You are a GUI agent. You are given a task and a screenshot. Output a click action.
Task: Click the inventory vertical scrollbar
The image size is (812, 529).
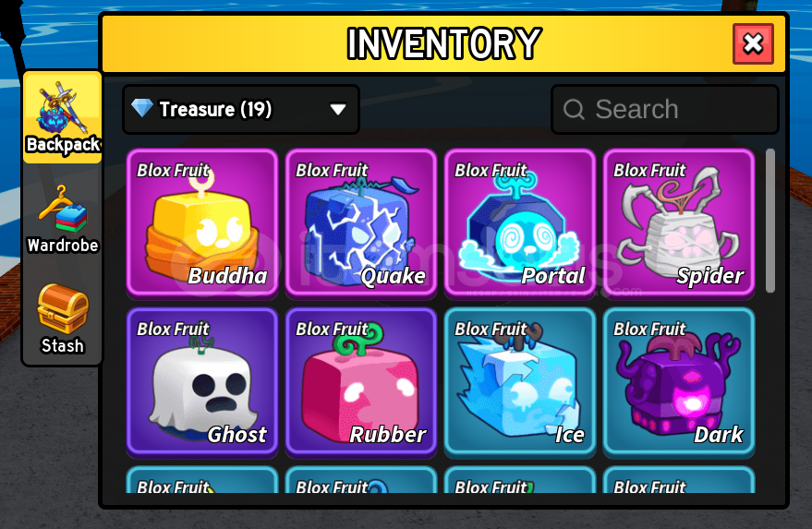[770, 221]
